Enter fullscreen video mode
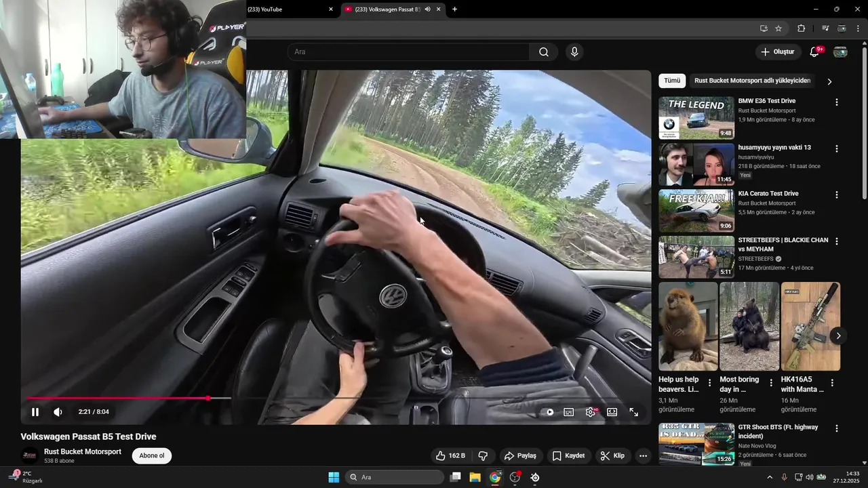Viewport: 868px width, 488px height. point(634,411)
